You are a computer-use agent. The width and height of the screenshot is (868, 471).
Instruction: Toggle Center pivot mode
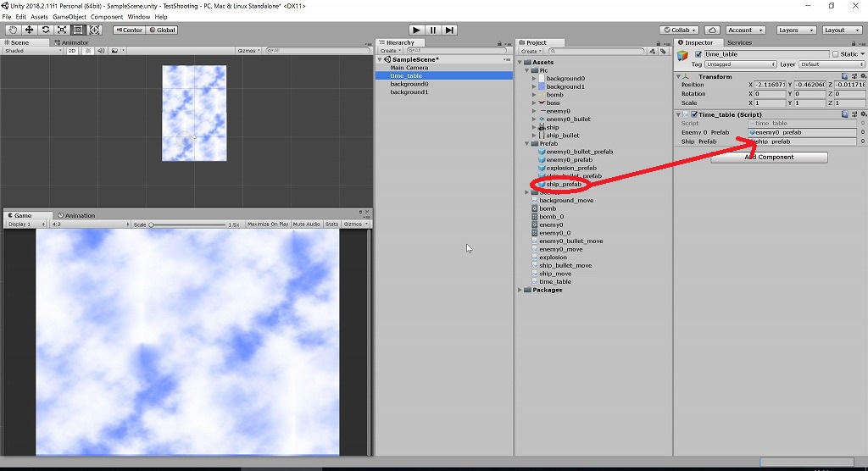tap(129, 30)
